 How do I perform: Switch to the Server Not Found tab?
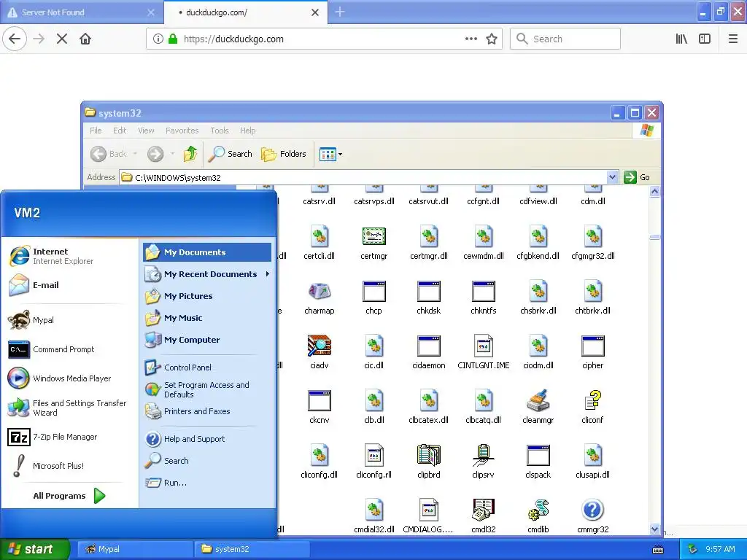click(82, 12)
